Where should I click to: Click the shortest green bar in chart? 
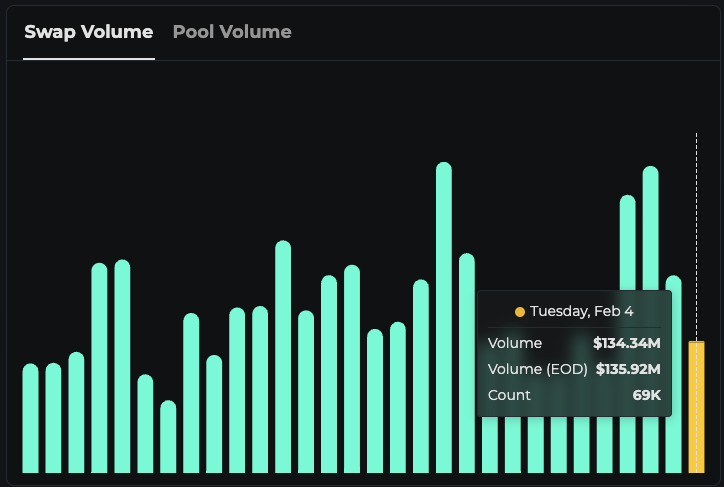click(x=168, y=437)
